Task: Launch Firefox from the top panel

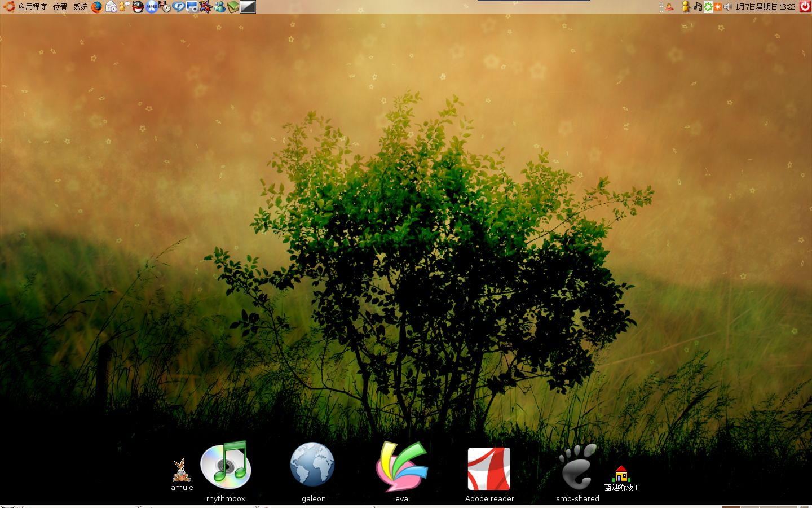Action: (97, 7)
